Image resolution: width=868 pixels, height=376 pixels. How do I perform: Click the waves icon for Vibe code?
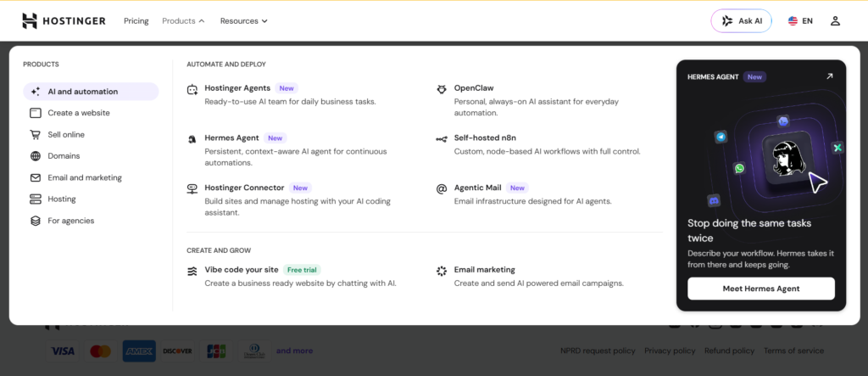pos(192,272)
